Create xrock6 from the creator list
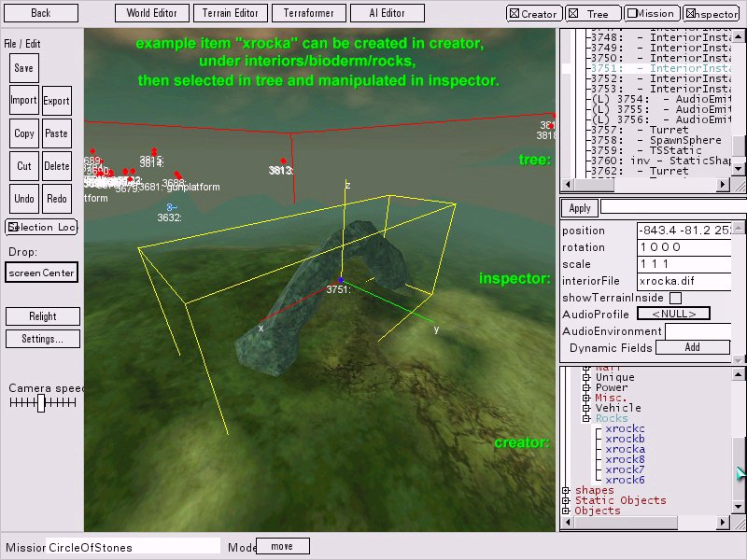 625,480
